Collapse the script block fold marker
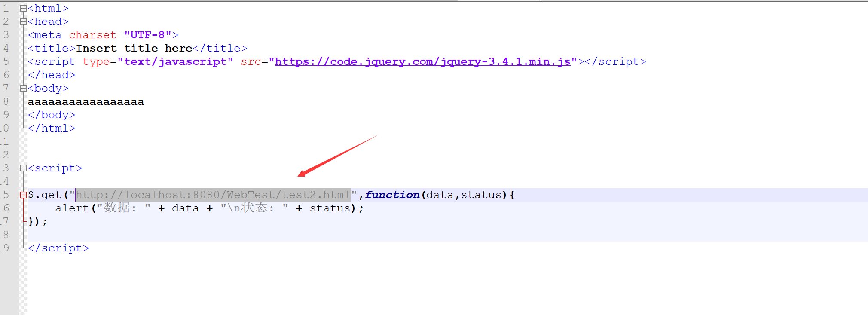 pyautogui.click(x=23, y=168)
